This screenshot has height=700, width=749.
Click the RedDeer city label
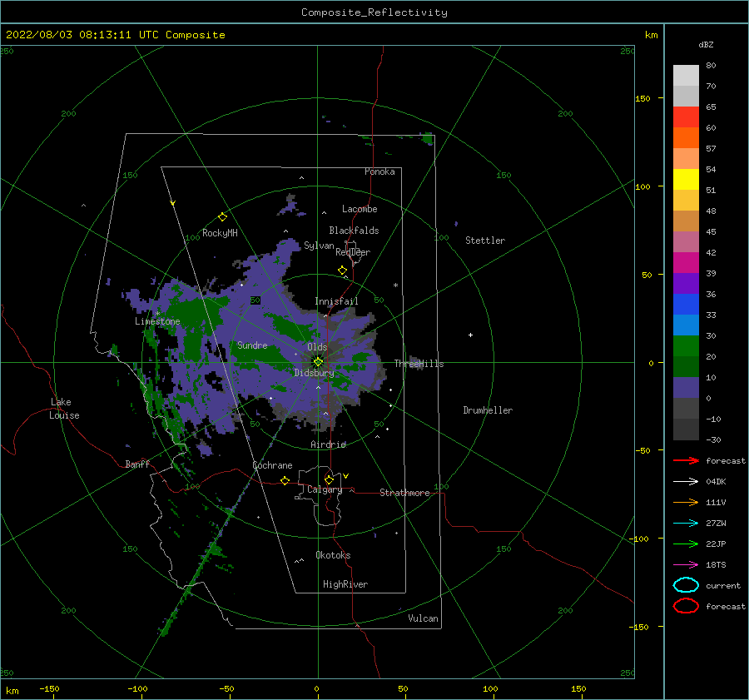[353, 252]
